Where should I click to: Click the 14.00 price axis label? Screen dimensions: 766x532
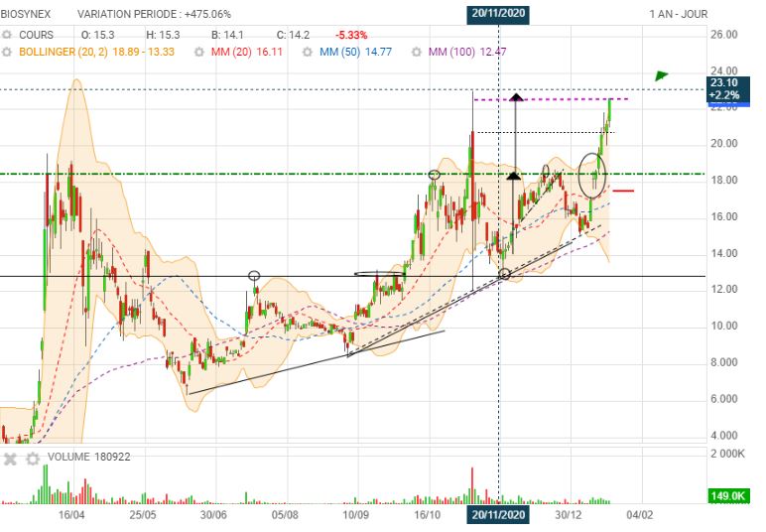click(724, 253)
